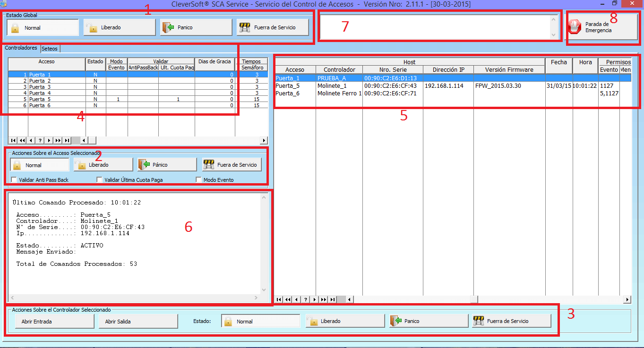This screenshot has height=348, width=644.
Task: Click the global Panico door-arrow icon
Action: pyautogui.click(x=168, y=27)
